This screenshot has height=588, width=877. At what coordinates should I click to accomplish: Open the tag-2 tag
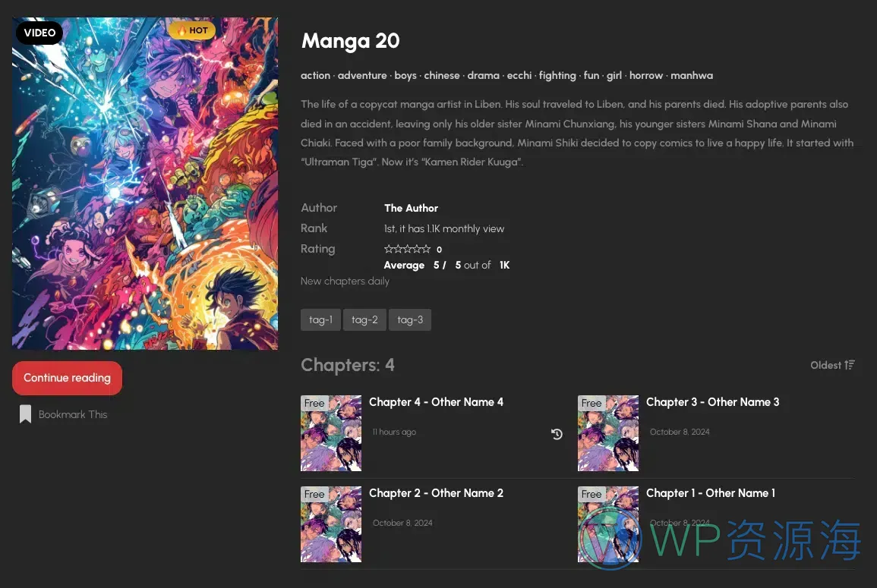click(364, 319)
